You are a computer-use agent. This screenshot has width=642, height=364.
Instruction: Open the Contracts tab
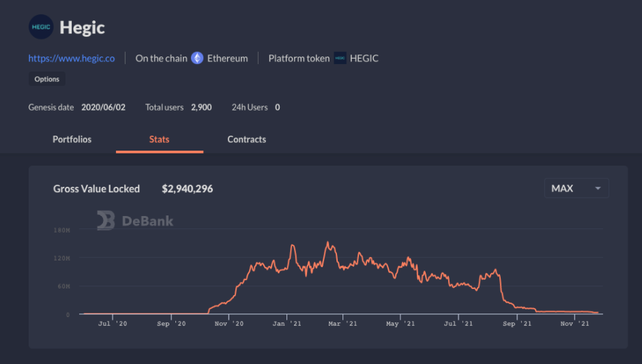click(x=246, y=139)
